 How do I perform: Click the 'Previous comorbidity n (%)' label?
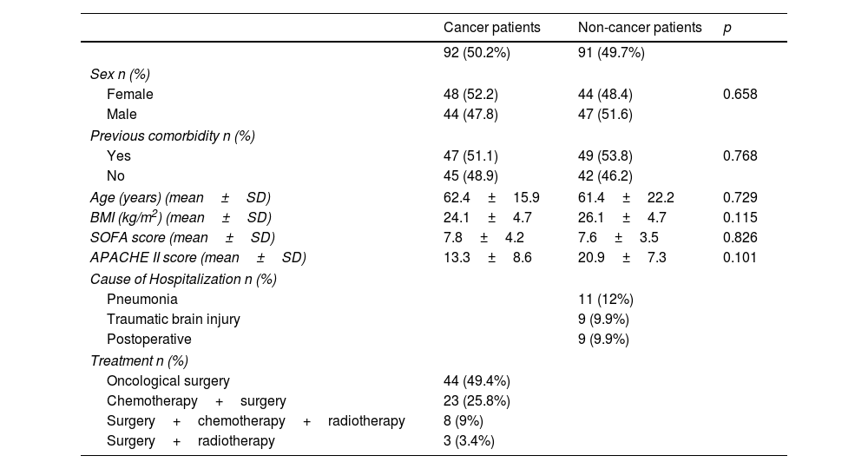[172, 135]
